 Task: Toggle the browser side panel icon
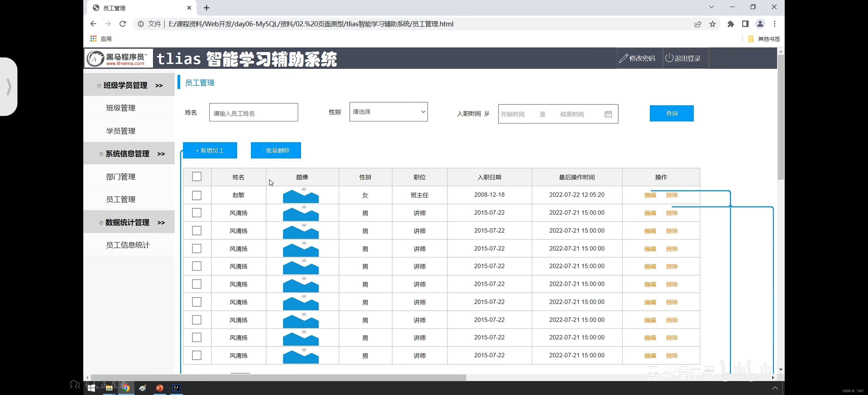(745, 24)
